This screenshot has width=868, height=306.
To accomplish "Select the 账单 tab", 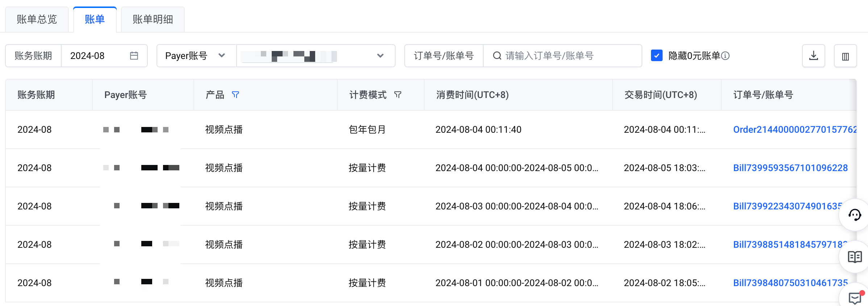I will click(95, 20).
